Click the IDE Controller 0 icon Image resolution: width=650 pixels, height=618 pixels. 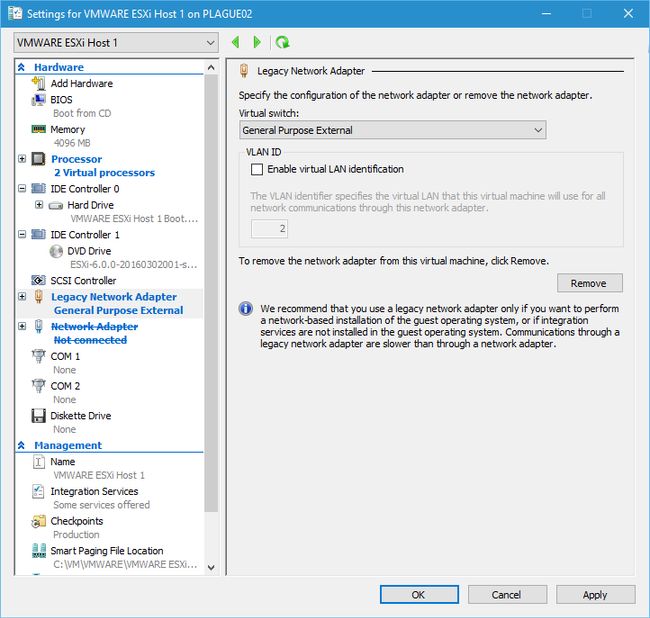39,189
